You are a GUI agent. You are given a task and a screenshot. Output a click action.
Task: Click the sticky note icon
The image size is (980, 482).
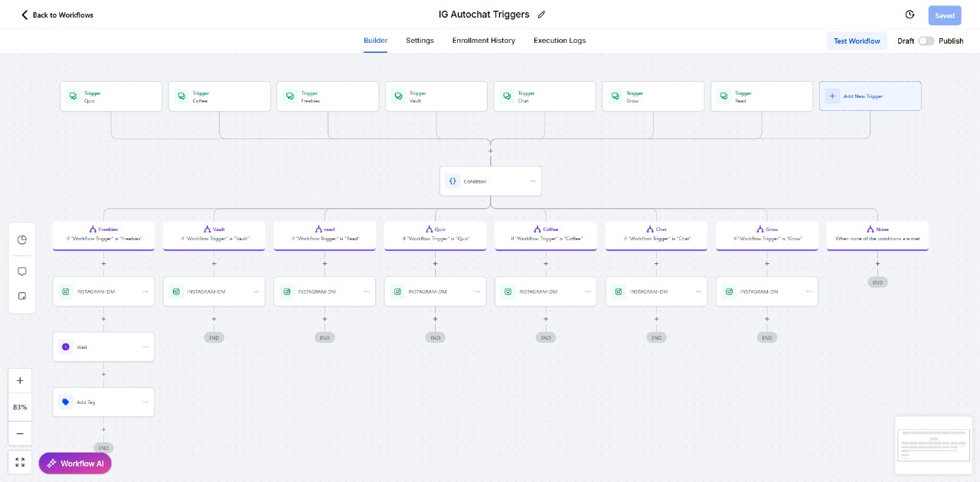[x=22, y=296]
